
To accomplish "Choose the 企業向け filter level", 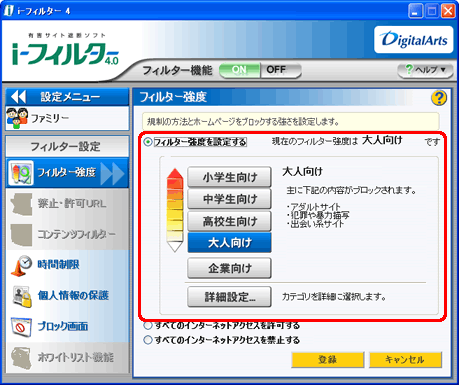I will tap(229, 268).
